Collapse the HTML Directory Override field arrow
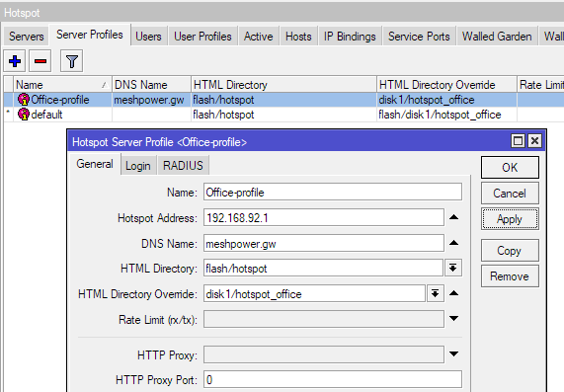Screen dimensions: 564x392 click(454, 293)
